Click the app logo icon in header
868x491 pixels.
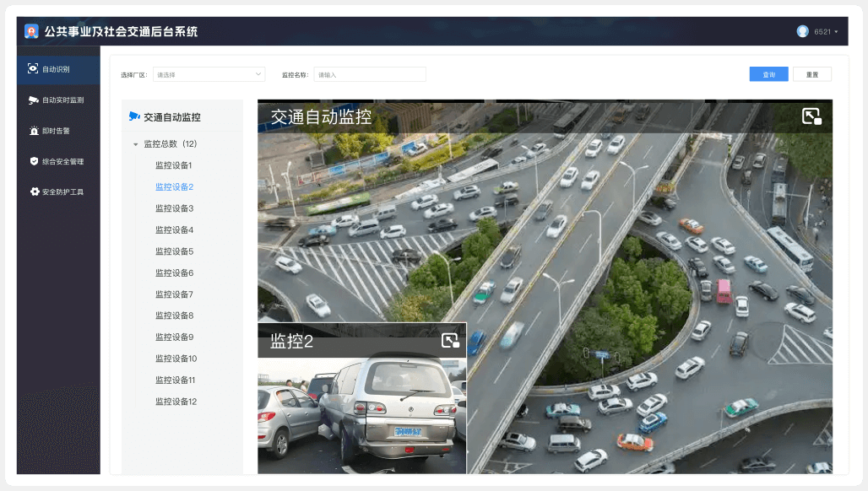pyautogui.click(x=31, y=31)
